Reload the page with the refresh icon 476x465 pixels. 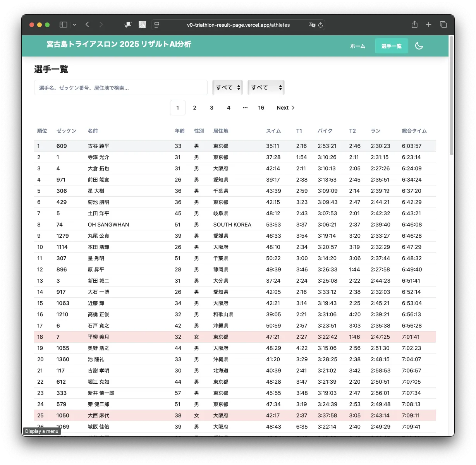tap(320, 25)
